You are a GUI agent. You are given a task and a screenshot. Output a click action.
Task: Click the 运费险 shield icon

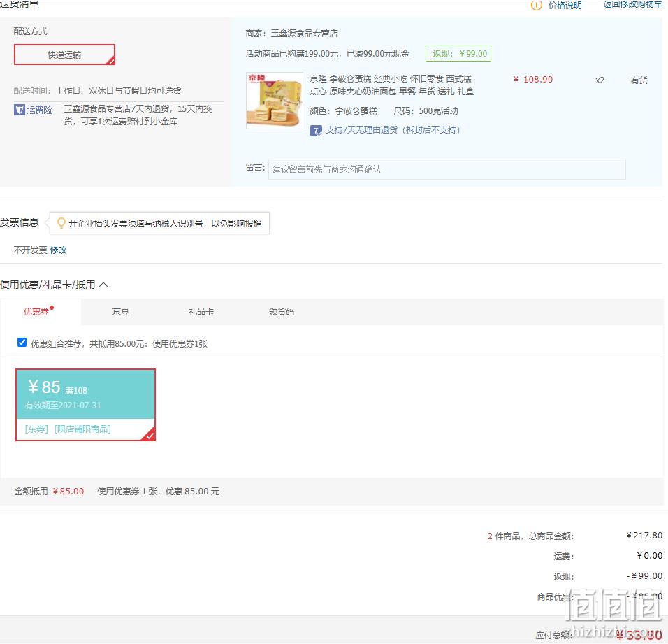click(x=19, y=110)
